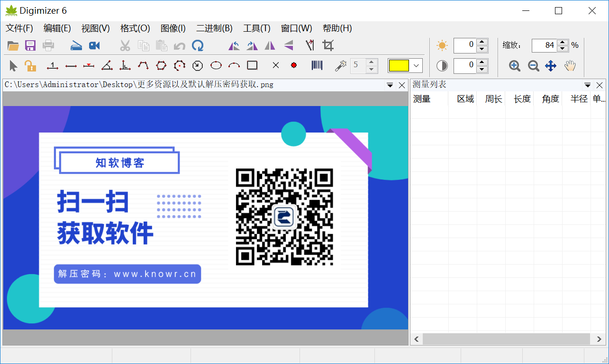The height and width of the screenshot is (364, 609).
Task: Click the blue redo arrow
Action: [x=198, y=45]
